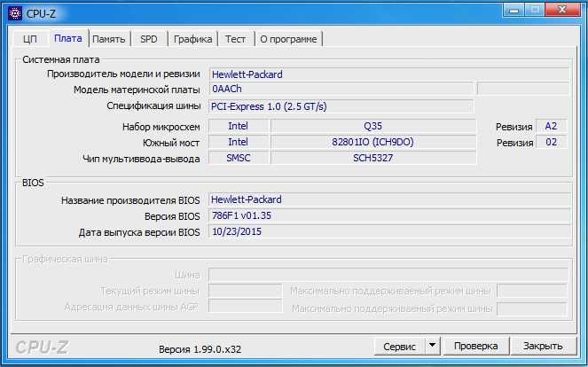
Task: Click the BIOS vendor Hewlett-Packard field
Action: [389, 199]
